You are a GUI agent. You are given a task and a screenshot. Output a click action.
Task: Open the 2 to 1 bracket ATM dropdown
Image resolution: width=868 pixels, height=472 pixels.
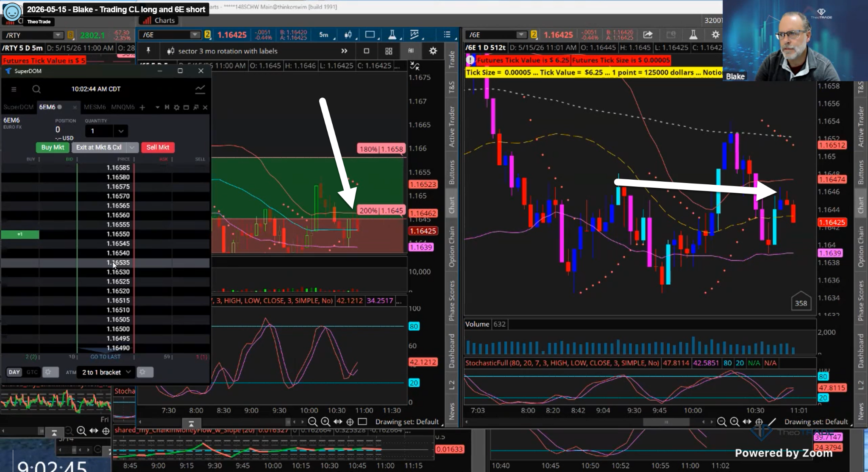tap(106, 372)
